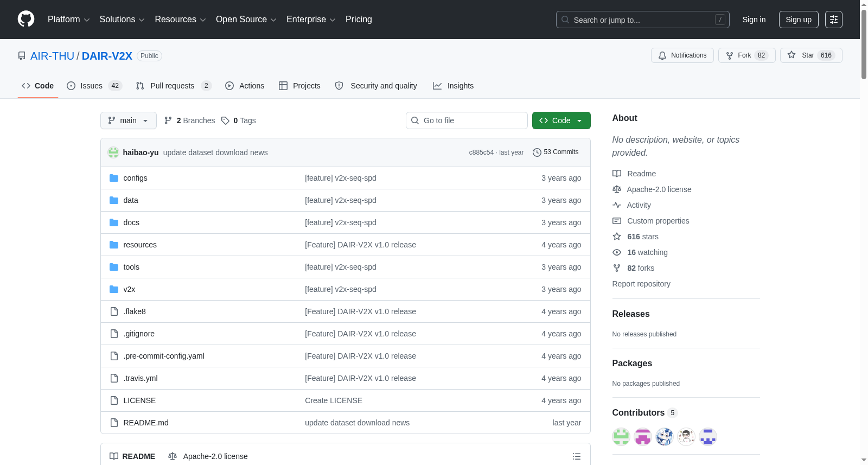This screenshot has height=465, width=868.
Task: Click the Go to file search box
Action: (x=467, y=120)
